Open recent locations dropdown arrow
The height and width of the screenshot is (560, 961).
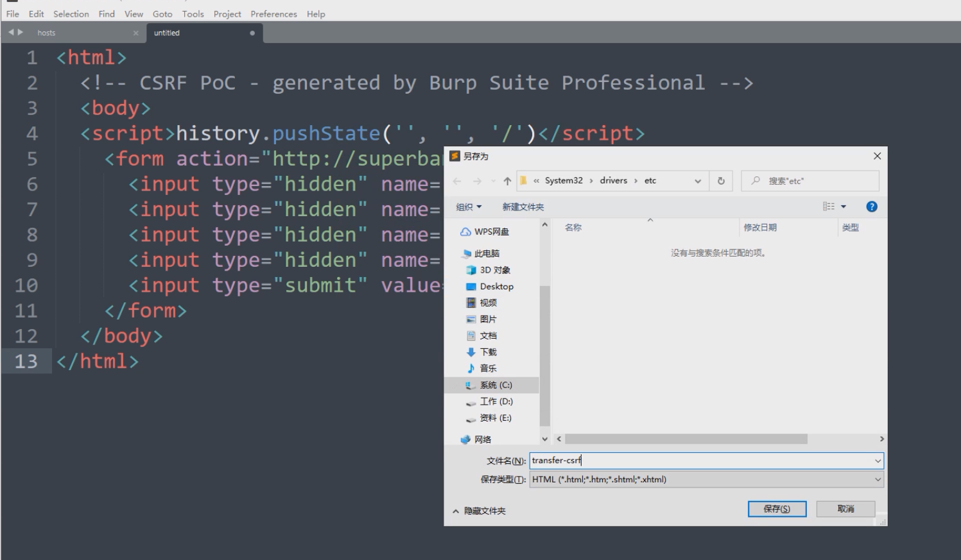(x=493, y=181)
